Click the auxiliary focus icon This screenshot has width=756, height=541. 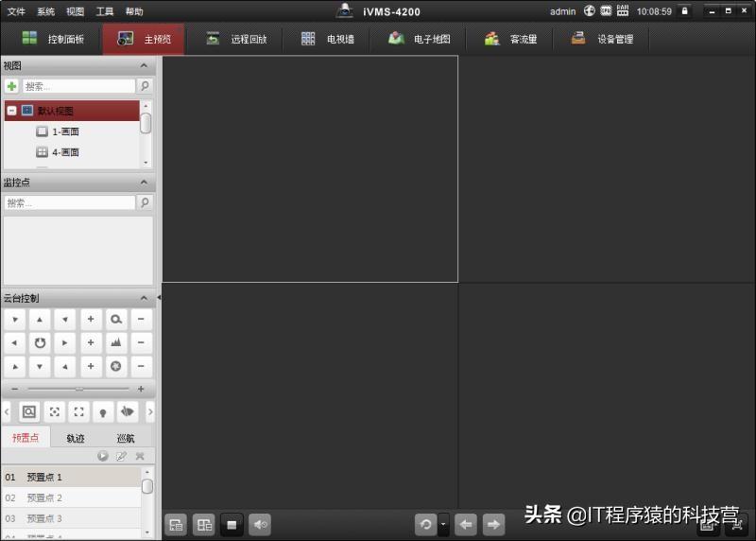click(54, 411)
